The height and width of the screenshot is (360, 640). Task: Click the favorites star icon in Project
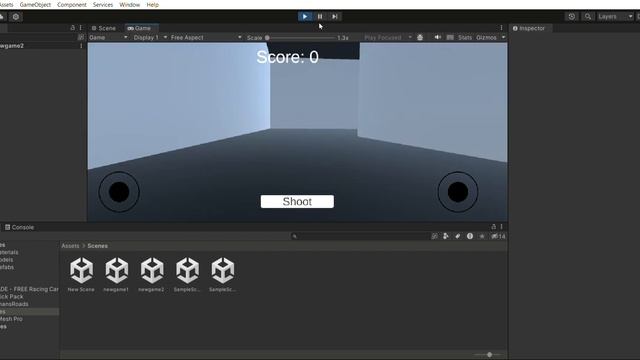pos(482,236)
